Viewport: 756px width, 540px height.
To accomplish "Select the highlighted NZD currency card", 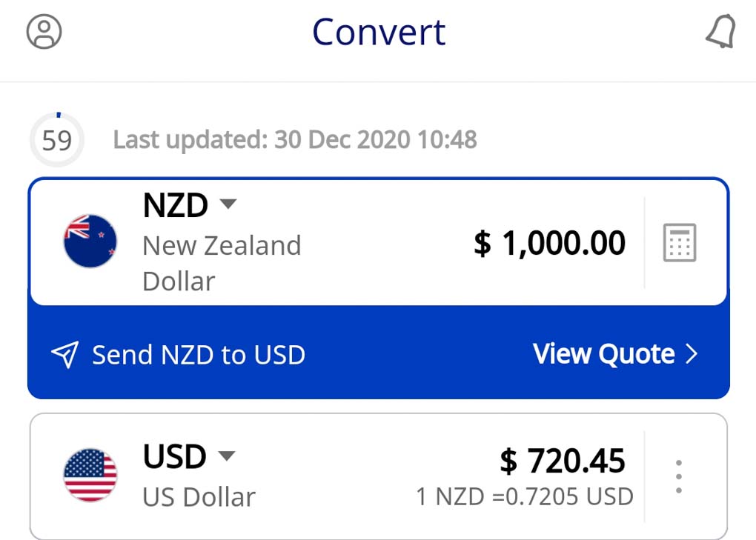I will pos(378,241).
